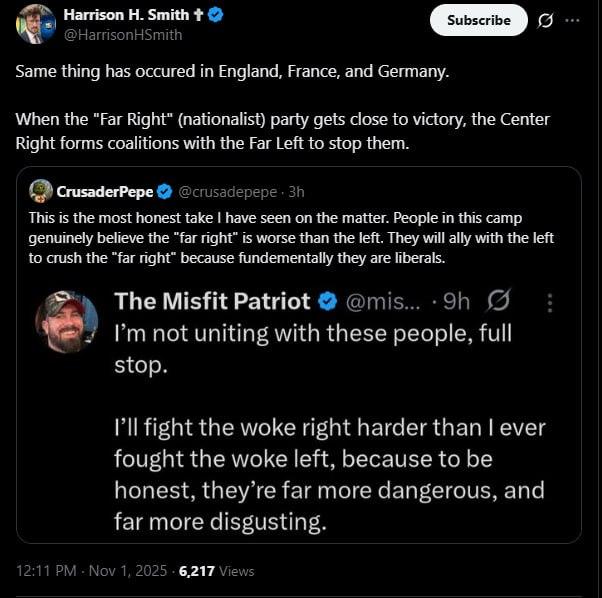Screen dimensions: 602x598
Task: Click the blue verified badge beside Harrison H. Smith
Action: pyautogui.click(x=215, y=16)
